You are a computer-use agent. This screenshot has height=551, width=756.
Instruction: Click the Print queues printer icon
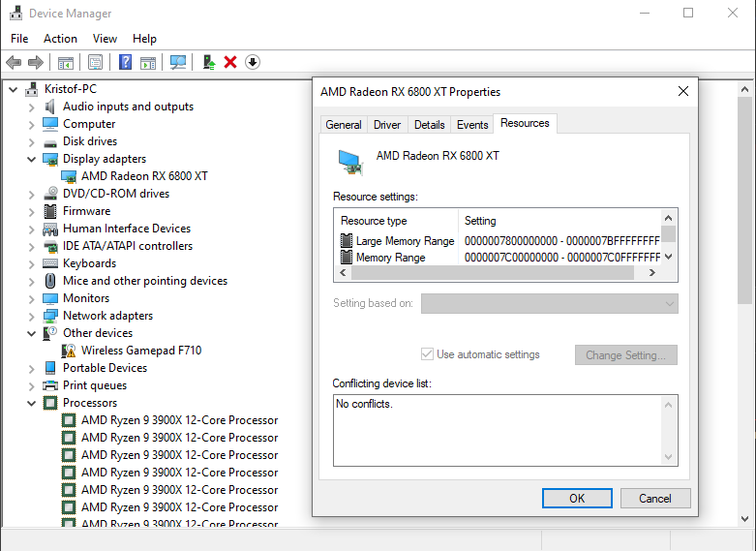(x=50, y=385)
